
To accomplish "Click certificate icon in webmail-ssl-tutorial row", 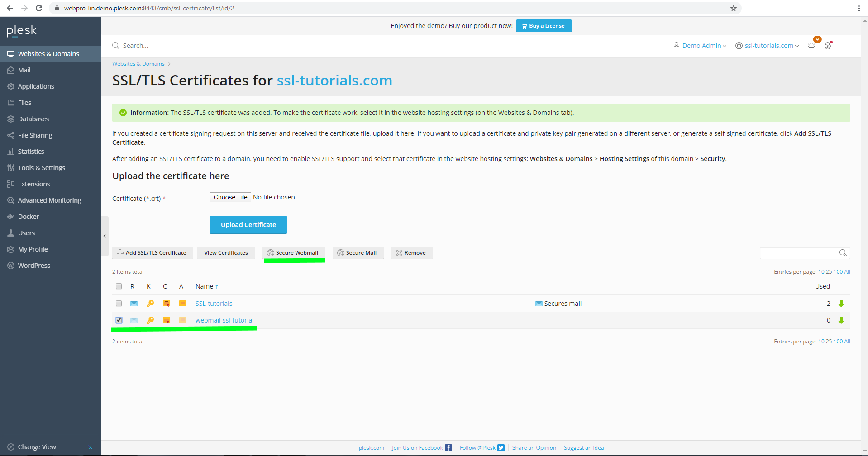I will click(x=167, y=320).
